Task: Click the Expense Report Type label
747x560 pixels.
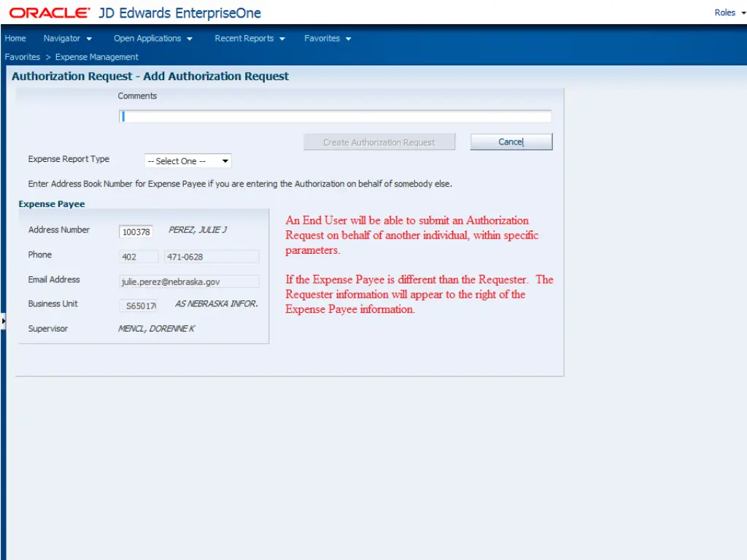Action: point(69,159)
